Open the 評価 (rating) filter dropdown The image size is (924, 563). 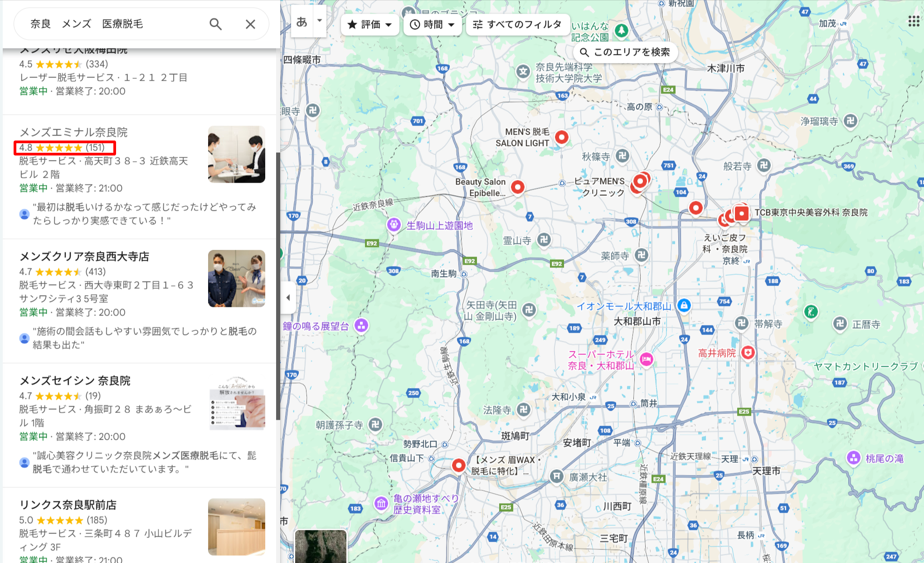coord(370,25)
